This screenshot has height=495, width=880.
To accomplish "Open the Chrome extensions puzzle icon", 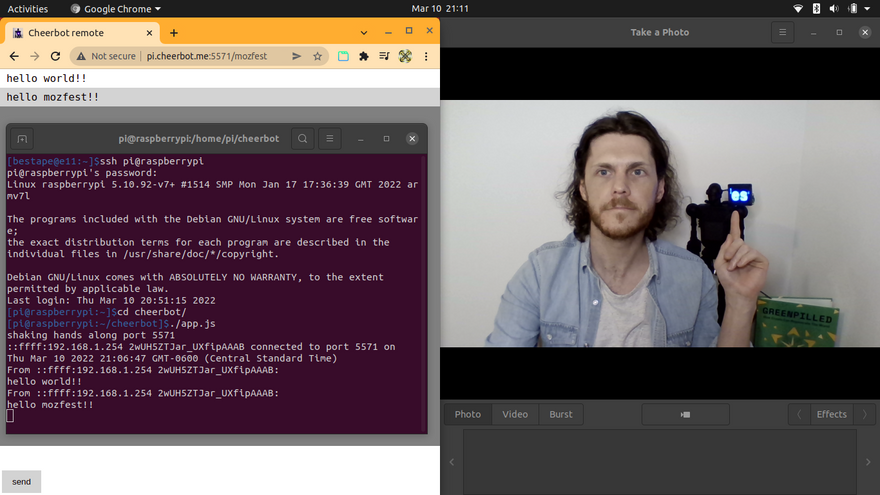I will coord(364,57).
